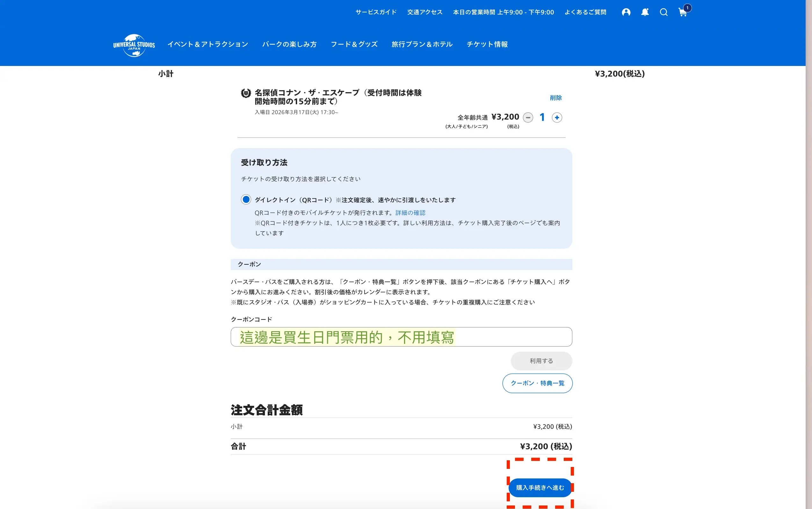Screen dimensions: 812x509
Task: Decrease ticket quantity with minus button
Action: click(528, 118)
